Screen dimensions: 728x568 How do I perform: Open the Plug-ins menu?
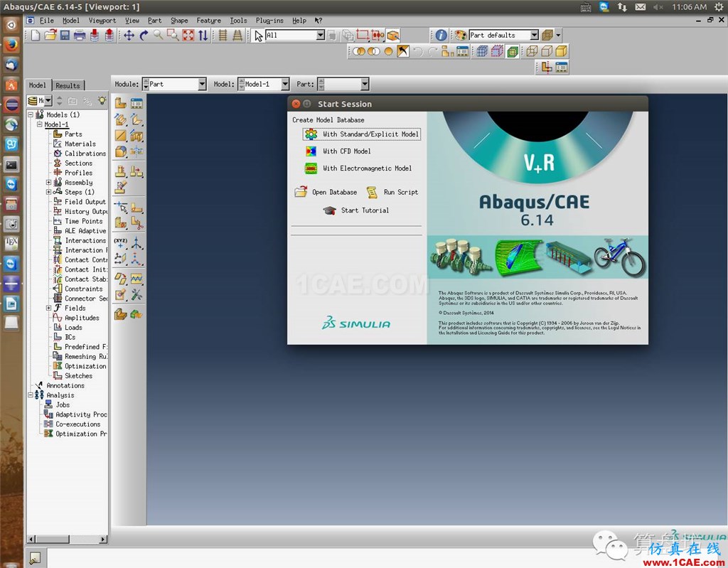pyautogui.click(x=269, y=21)
